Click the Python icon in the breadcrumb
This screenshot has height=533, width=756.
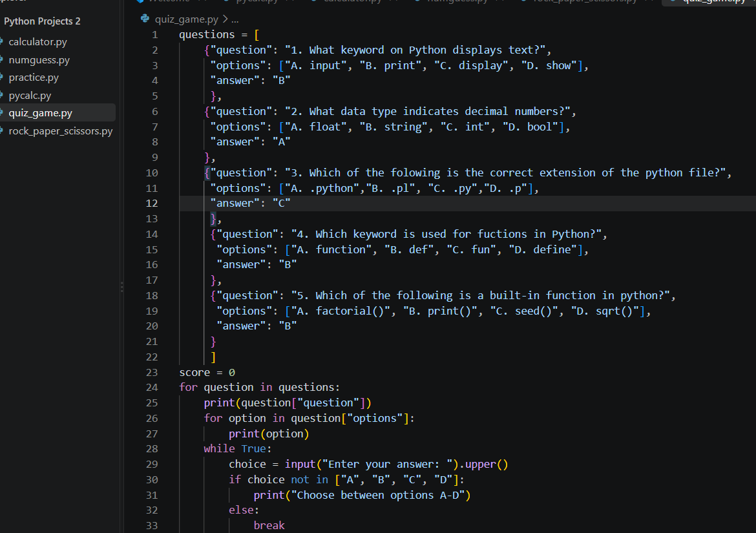pyautogui.click(x=145, y=19)
